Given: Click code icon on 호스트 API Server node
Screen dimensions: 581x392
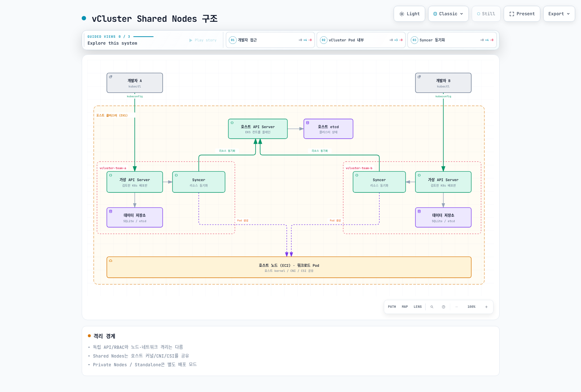Looking at the screenshot, I should 232,123.
